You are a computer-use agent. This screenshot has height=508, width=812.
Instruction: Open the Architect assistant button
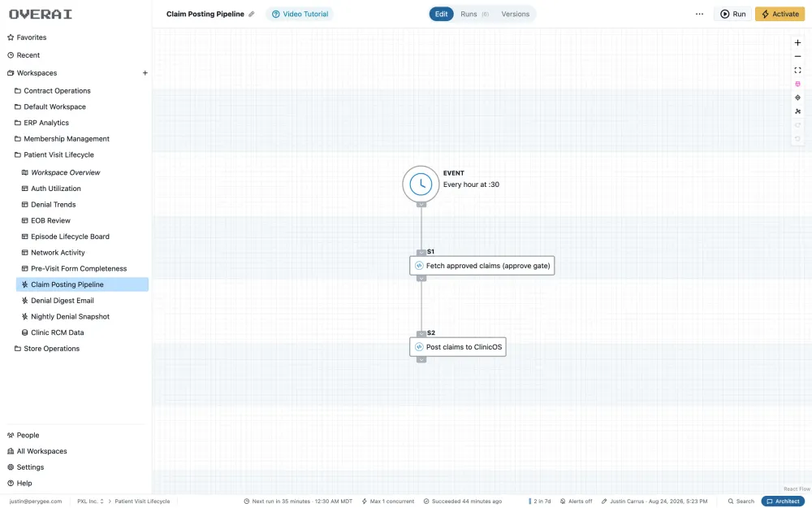click(783, 501)
